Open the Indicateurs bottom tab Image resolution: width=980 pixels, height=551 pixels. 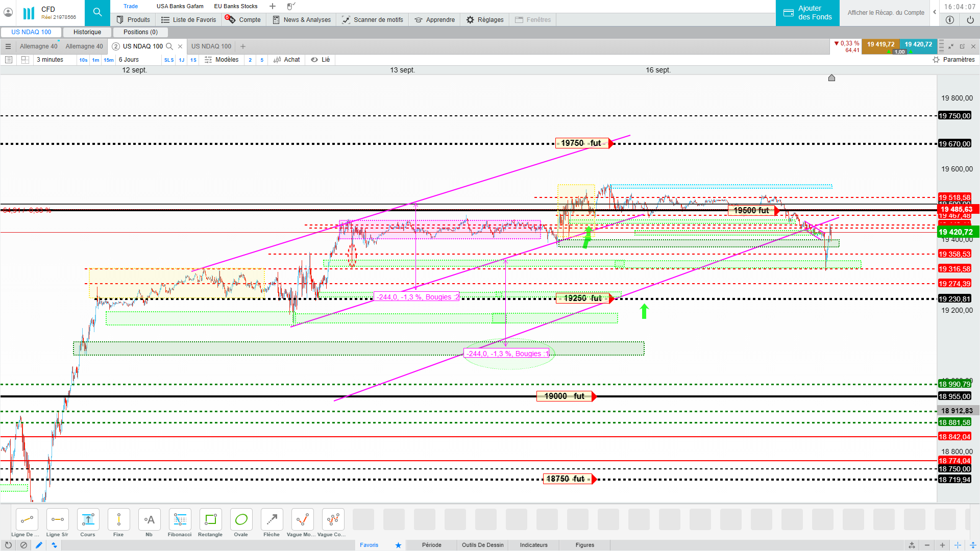533,545
